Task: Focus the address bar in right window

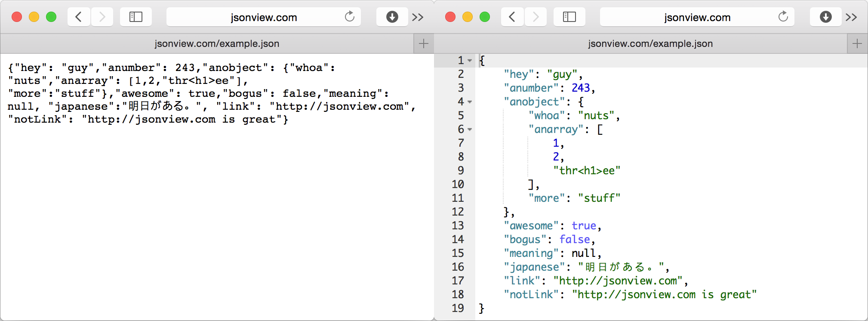Action: (697, 17)
